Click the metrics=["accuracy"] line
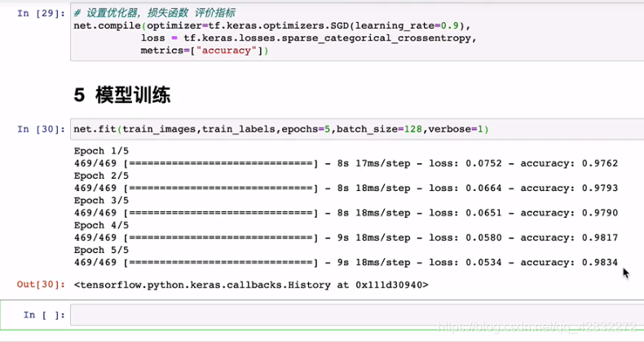The image size is (644, 342). tap(204, 51)
